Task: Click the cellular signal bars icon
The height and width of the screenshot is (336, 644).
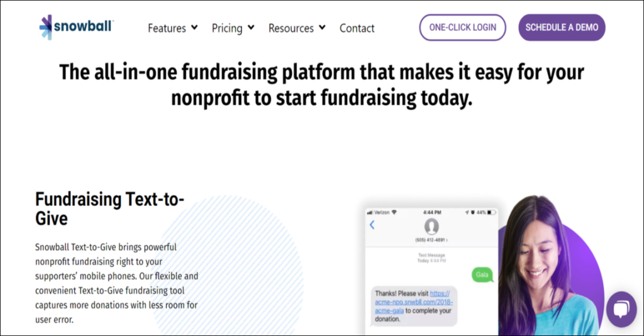Action: 370,212
